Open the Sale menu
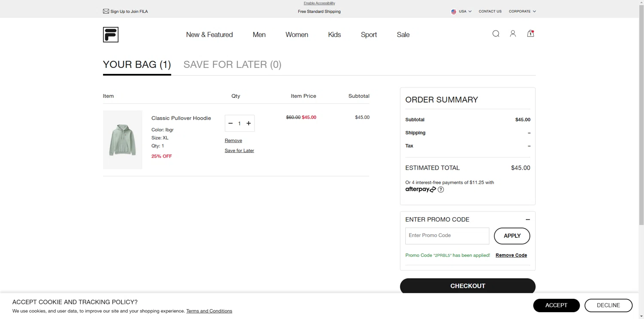This screenshot has width=644, height=319. pyautogui.click(x=403, y=35)
